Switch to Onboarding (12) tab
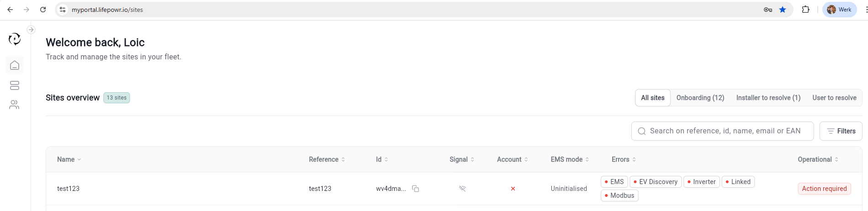 (x=700, y=98)
